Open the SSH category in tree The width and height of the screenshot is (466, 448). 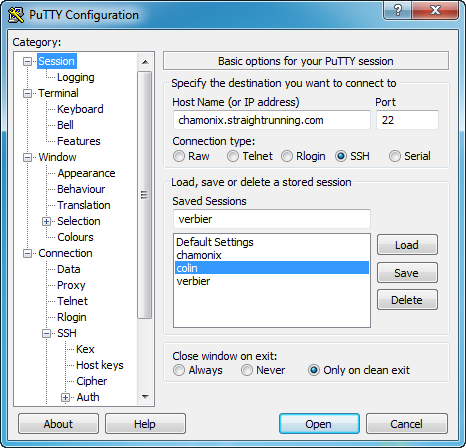[67, 333]
